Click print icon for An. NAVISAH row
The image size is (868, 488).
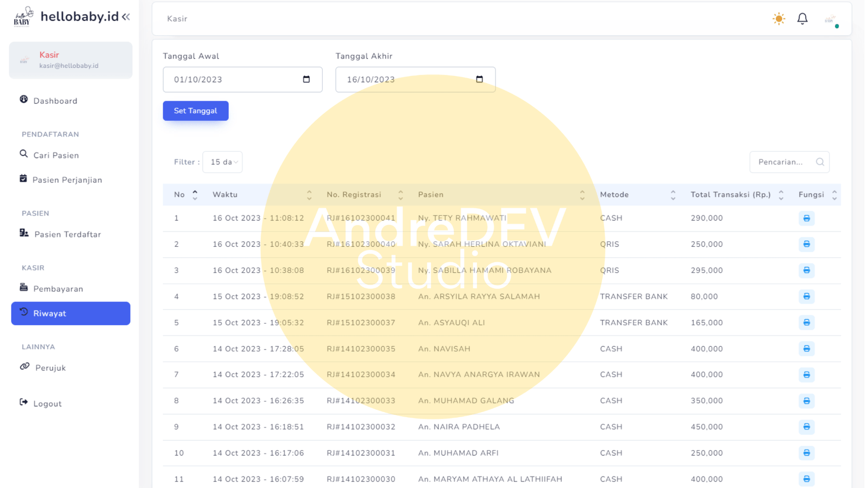click(x=806, y=349)
